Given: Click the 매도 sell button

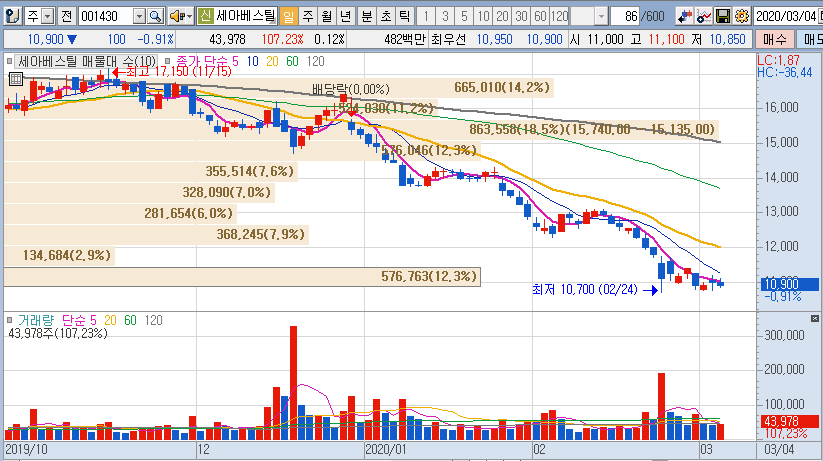Looking at the screenshot, I should [810, 39].
